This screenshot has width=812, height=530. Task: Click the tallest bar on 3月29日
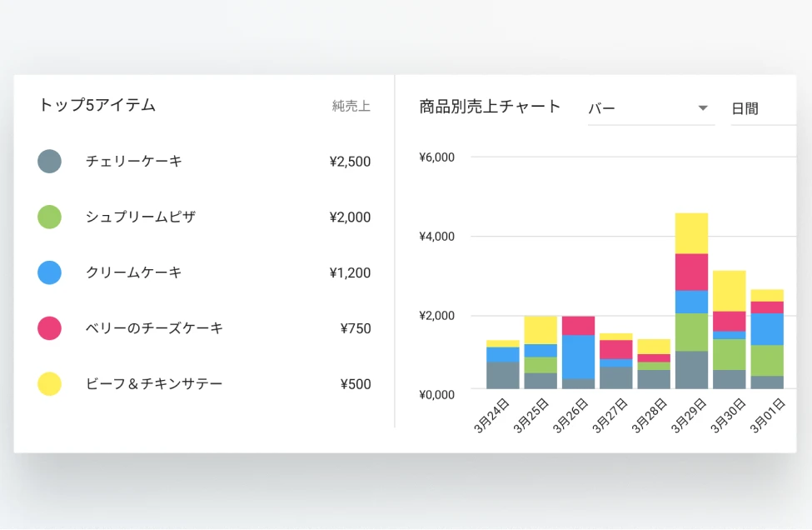(x=692, y=300)
